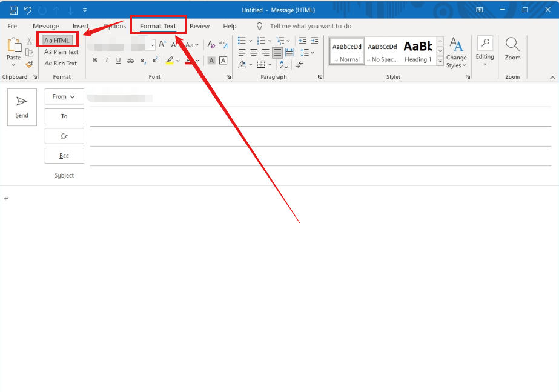Open the Change Styles menu

[x=456, y=53]
